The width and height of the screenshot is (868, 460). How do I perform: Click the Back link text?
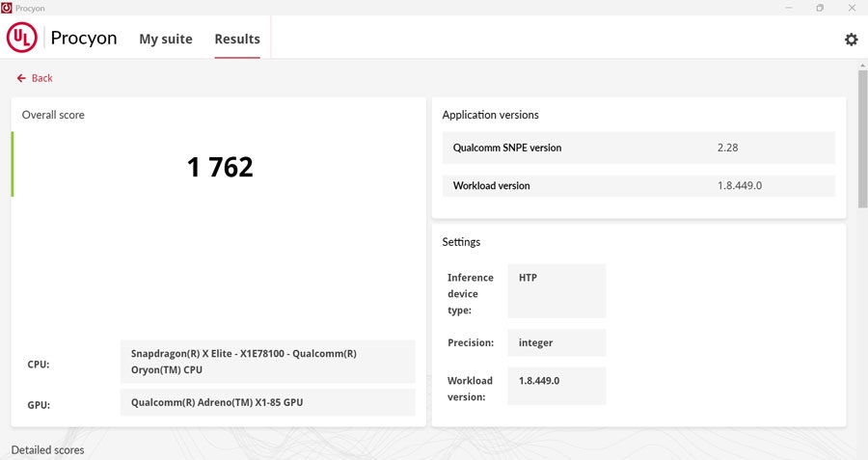(42, 78)
